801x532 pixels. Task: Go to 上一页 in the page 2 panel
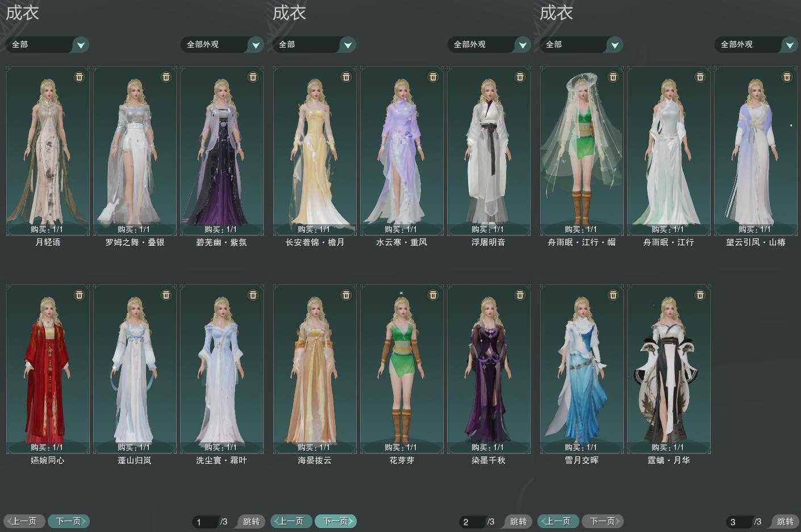pyautogui.click(x=291, y=521)
